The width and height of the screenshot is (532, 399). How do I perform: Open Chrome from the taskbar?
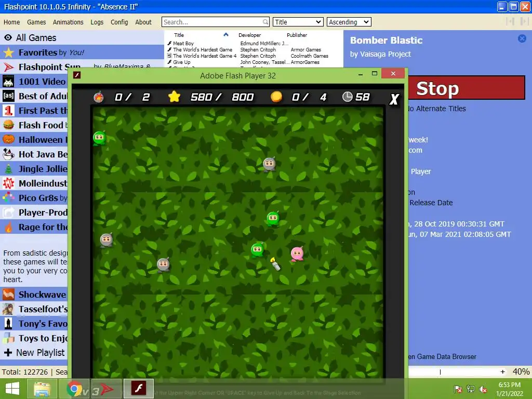click(74, 389)
